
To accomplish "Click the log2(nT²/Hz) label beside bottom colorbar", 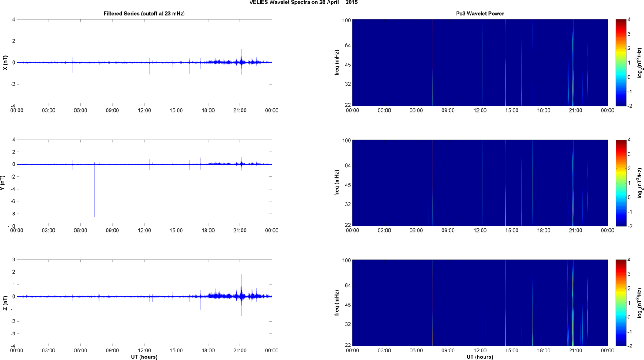I will pos(640,303).
